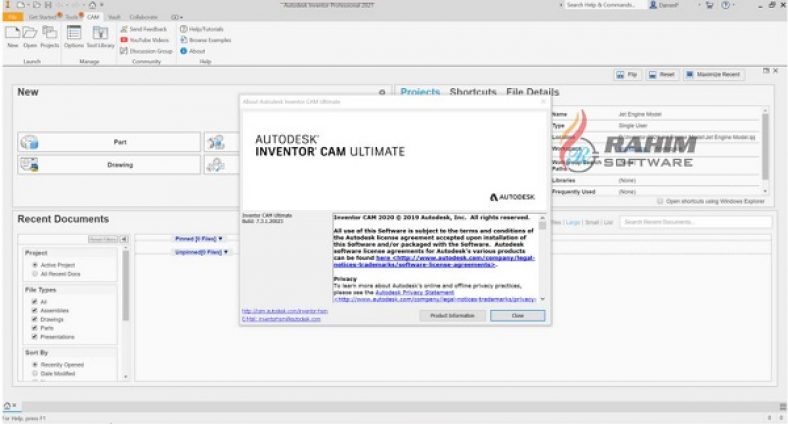Click the quick-access Save icon
This screenshot has width=788, height=424.
pyautogui.click(x=48, y=5)
